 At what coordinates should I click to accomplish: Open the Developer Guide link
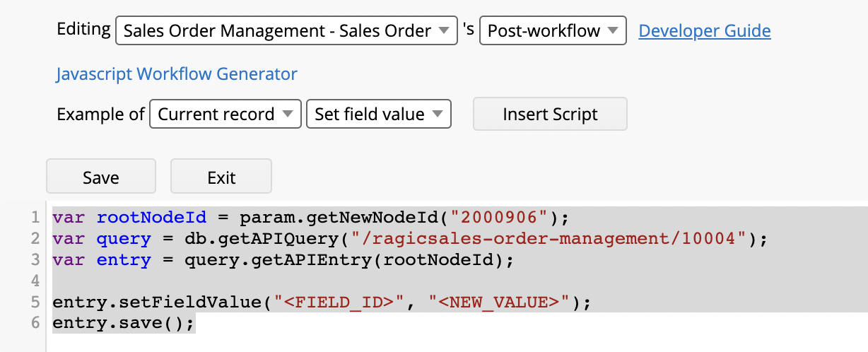(x=705, y=31)
